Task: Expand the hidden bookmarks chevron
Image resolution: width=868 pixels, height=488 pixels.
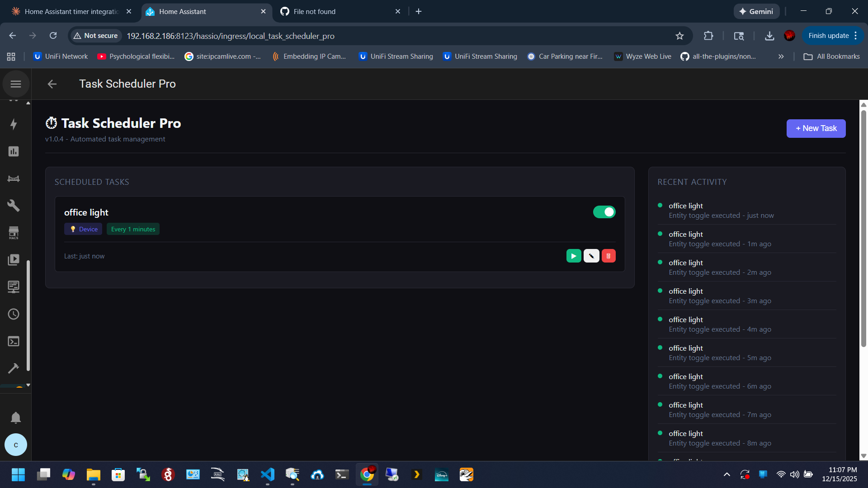Action: [x=781, y=56]
